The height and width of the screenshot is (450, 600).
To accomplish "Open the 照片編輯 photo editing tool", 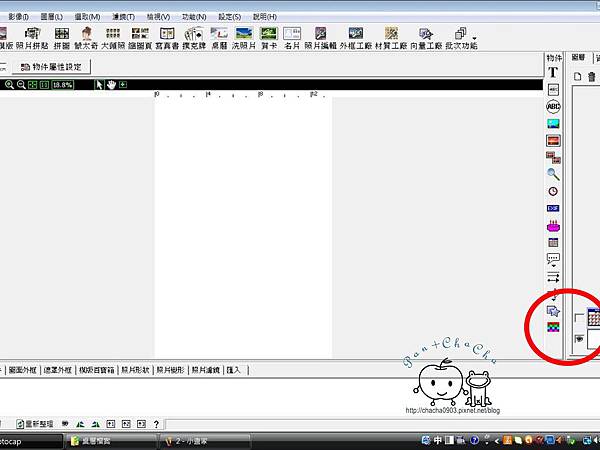I will point(320,38).
